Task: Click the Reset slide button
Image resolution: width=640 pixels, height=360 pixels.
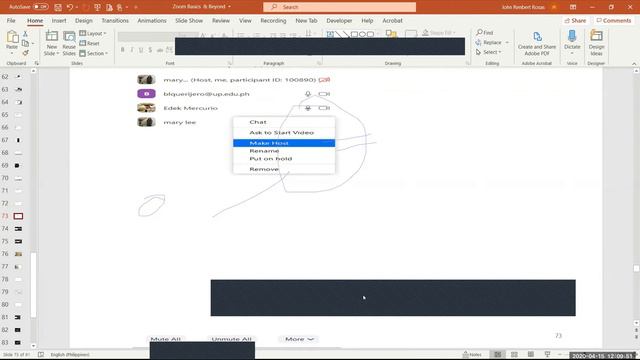Action: tap(90, 43)
